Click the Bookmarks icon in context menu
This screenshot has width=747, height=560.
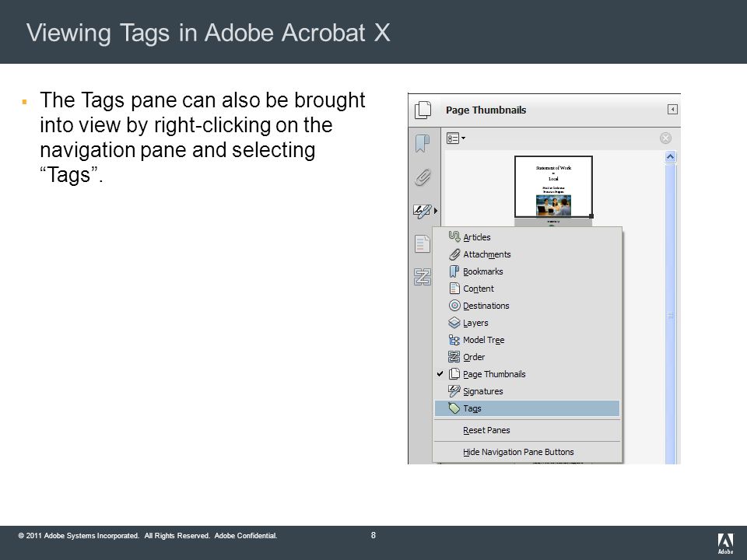pos(454,271)
